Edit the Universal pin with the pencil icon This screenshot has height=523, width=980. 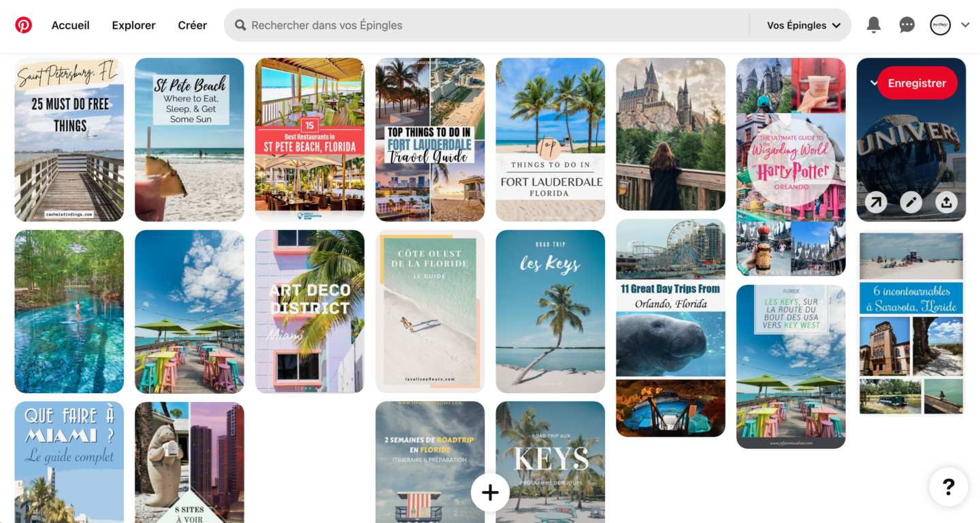[911, 202]
